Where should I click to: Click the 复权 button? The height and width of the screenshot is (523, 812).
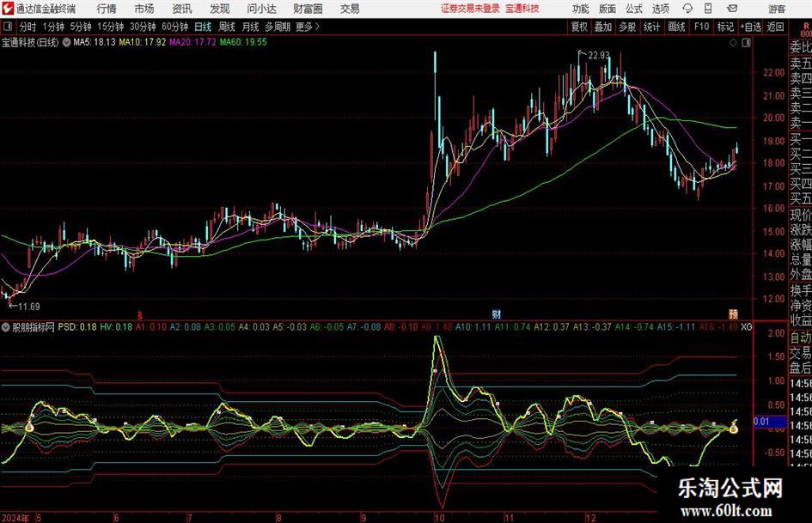579,27
